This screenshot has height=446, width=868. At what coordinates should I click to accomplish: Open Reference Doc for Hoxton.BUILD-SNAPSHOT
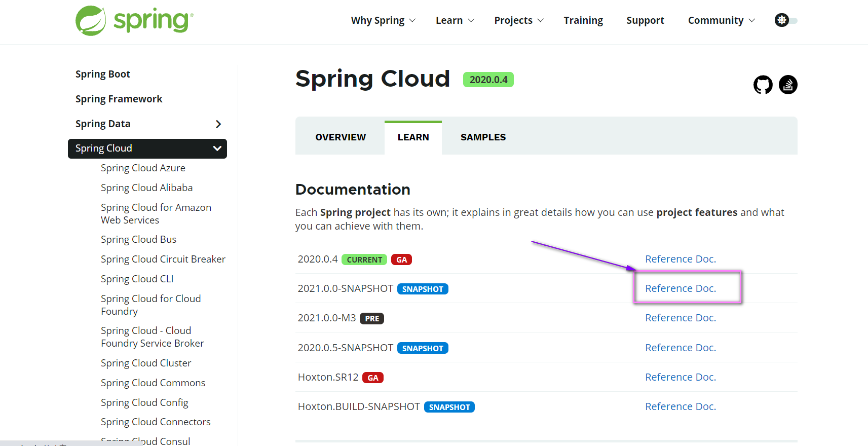point(681,406)
